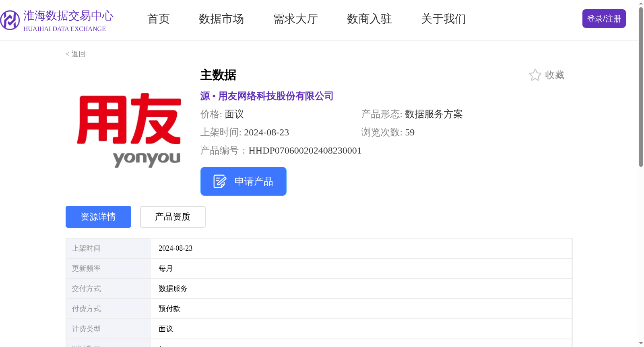The image size is (644, 347).
Task: Click the table cell 每月
Action: tap(361, 268)
